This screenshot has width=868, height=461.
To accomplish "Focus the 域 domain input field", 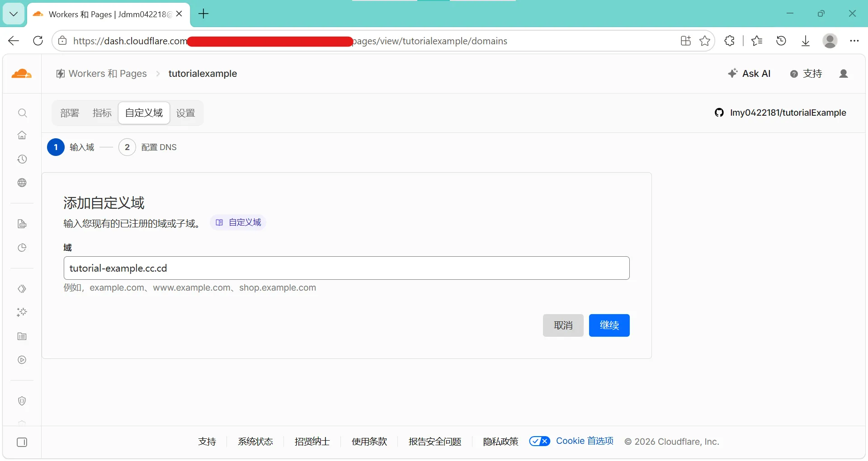I will 347,268.
